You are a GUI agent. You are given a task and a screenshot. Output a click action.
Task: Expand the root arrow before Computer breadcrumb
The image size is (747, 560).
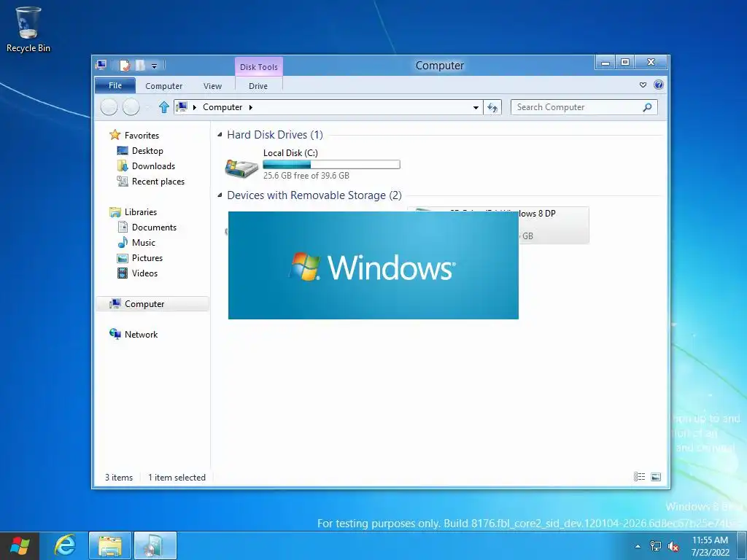pyautogui.click(x=194, y=107)
